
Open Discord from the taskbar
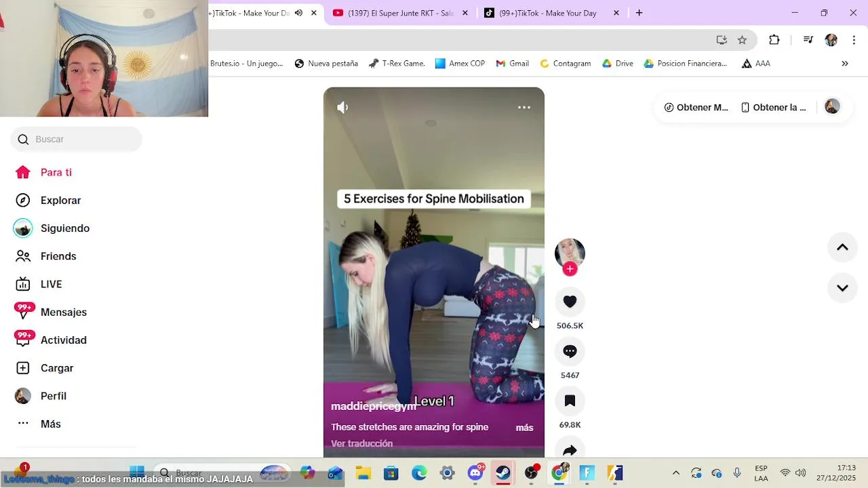pyautogui.click(x=476, y=472)
